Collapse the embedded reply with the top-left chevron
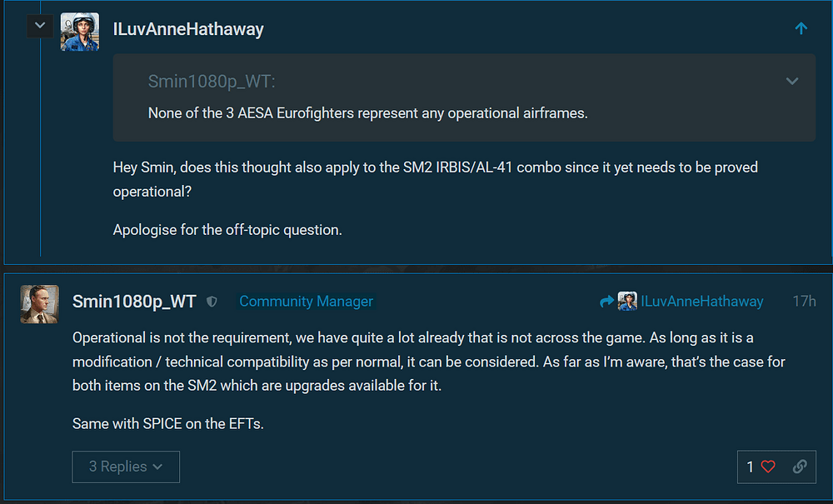 (x=40, y=26)
